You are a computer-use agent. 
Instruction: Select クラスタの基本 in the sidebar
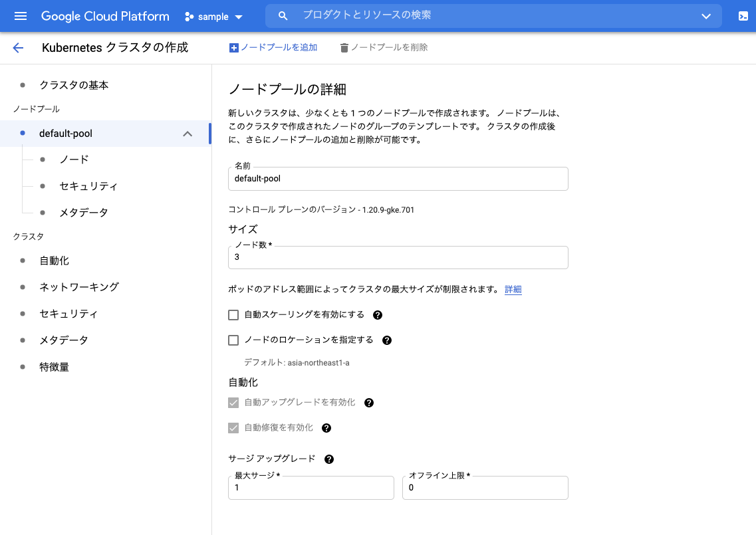coord(73,85)
